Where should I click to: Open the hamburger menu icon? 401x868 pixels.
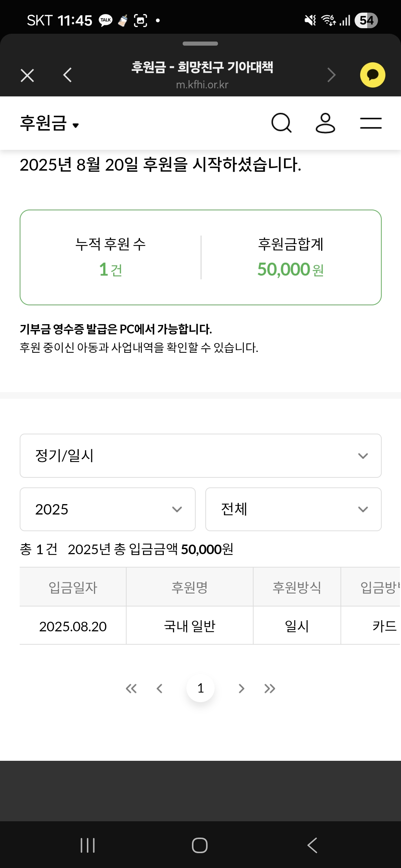click(371, 123)
